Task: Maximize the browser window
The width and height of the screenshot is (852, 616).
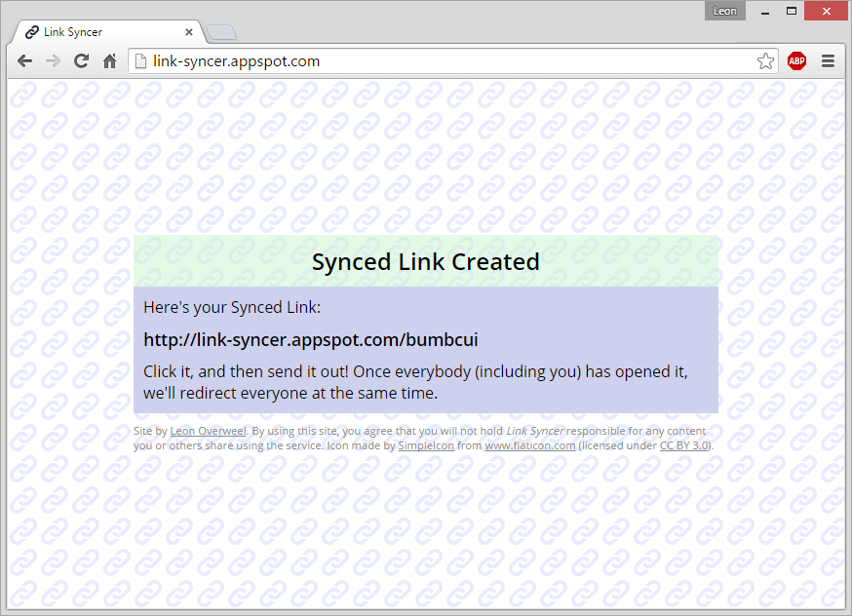Action: [792, 11]
